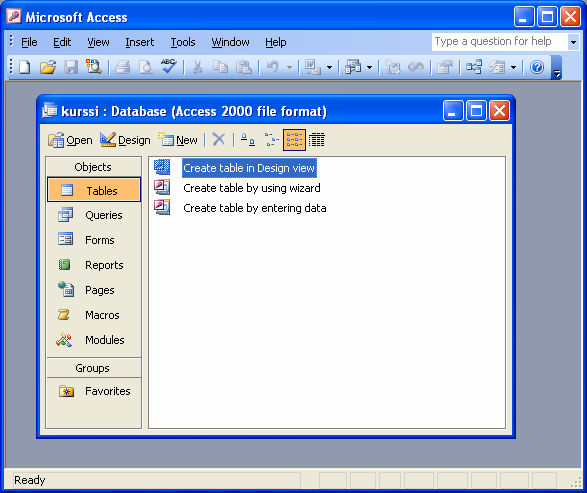This screenshot has height=493, width=587.
Task: Open the Properties toolbar icon
Action: [x=445, y=67]
